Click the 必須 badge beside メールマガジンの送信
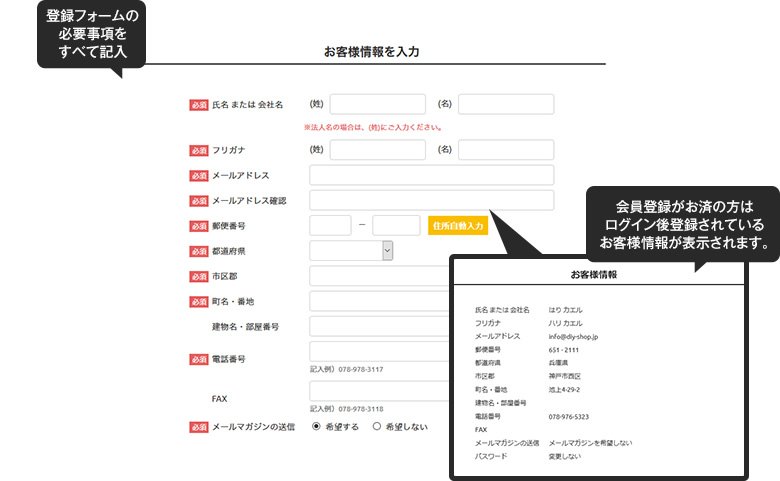The width and height of the screenshot is (780, 481). point(198,427)
